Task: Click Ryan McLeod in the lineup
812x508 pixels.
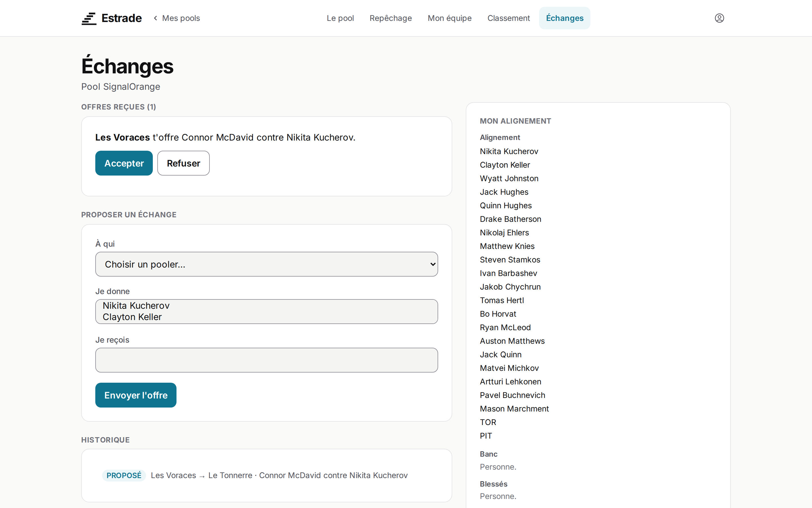Action: click(505, 328)
